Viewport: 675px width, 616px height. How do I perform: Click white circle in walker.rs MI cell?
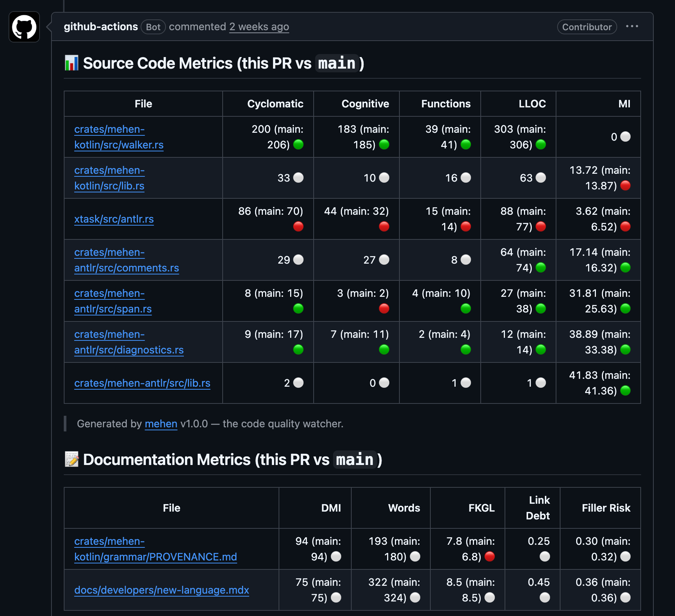[625, 136]
